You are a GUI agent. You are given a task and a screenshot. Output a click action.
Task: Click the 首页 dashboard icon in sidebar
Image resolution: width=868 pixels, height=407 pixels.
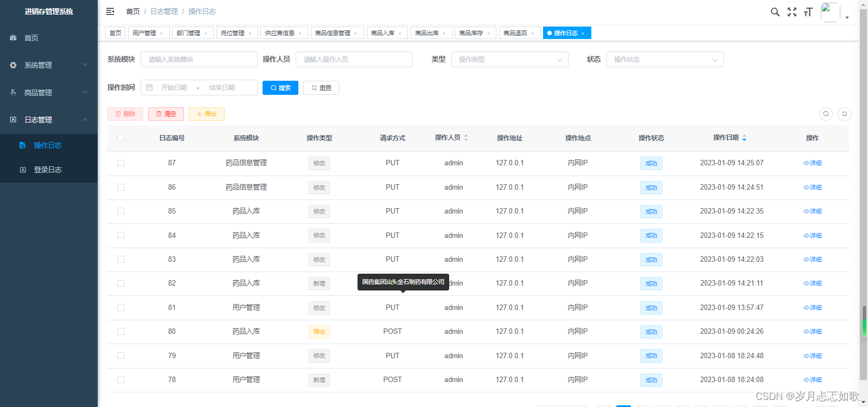(13, 38)
